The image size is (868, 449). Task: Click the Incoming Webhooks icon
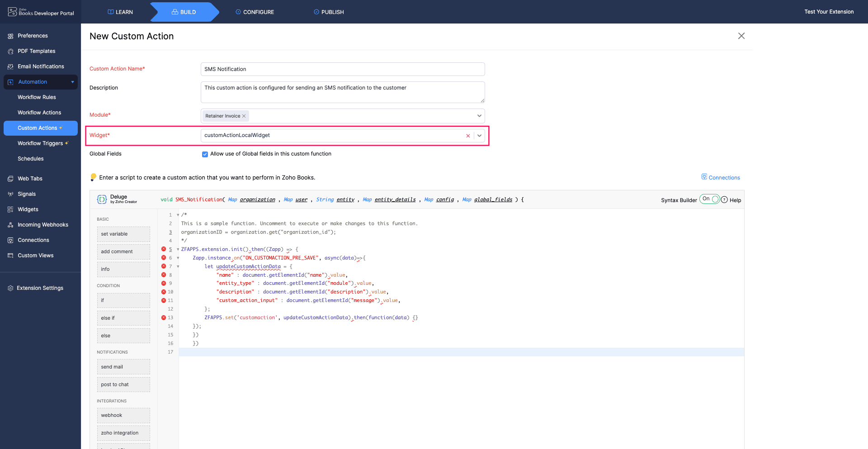(10, 225)
